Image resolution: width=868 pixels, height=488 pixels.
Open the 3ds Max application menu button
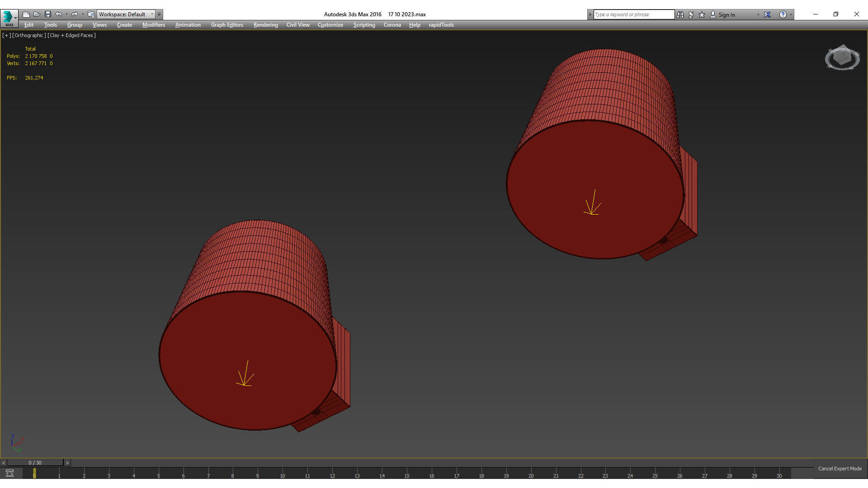pos(9,17)
